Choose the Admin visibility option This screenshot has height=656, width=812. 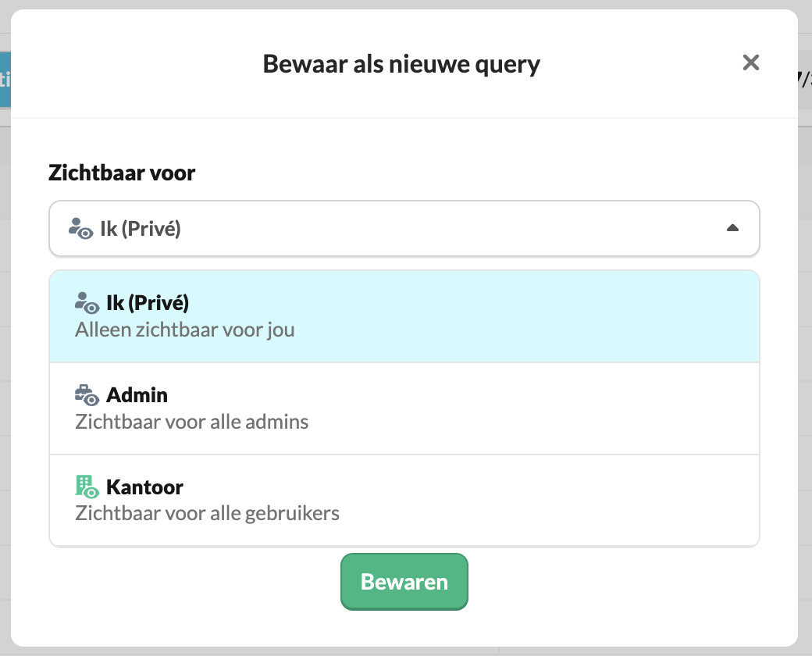coord(404,408)
